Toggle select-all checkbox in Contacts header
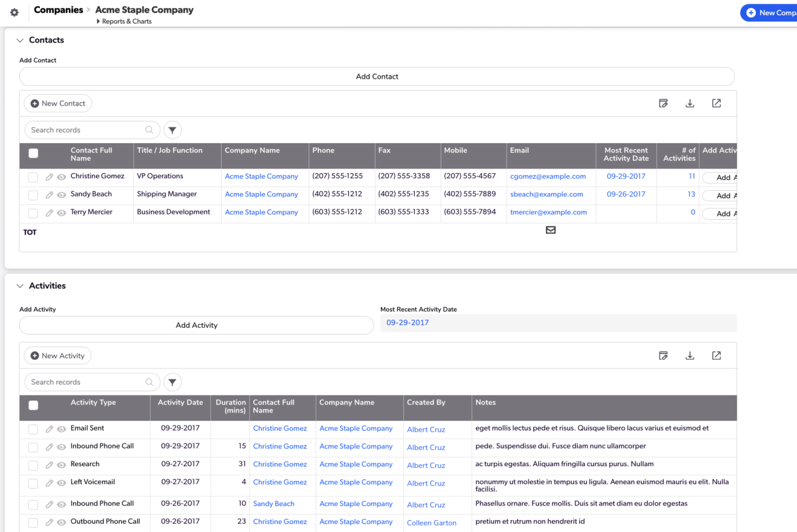The height and width of the screenshot is (532, 797). coord(33,153)
